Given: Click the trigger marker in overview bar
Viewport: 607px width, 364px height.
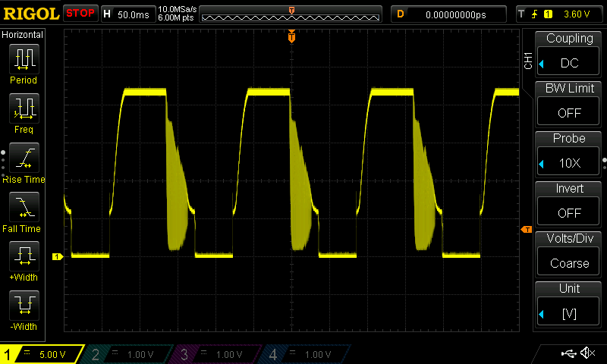Looking at the screenshot, I should [291, 11].
